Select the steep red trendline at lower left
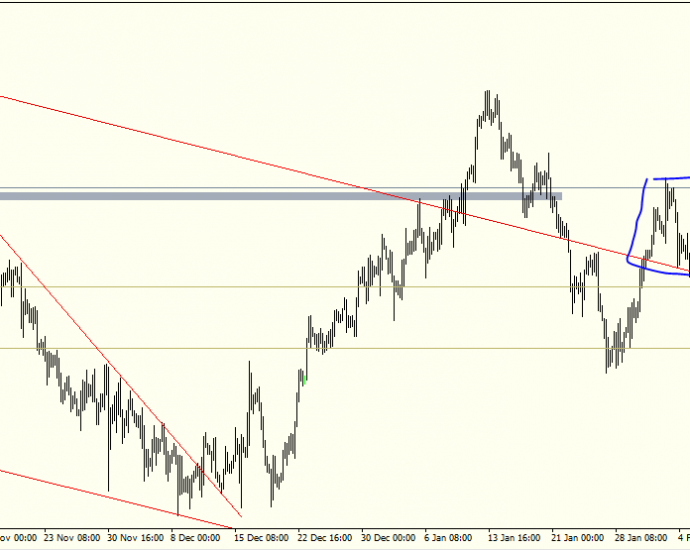The width and height of the screenshot is (690, 550). click(121, 376)
